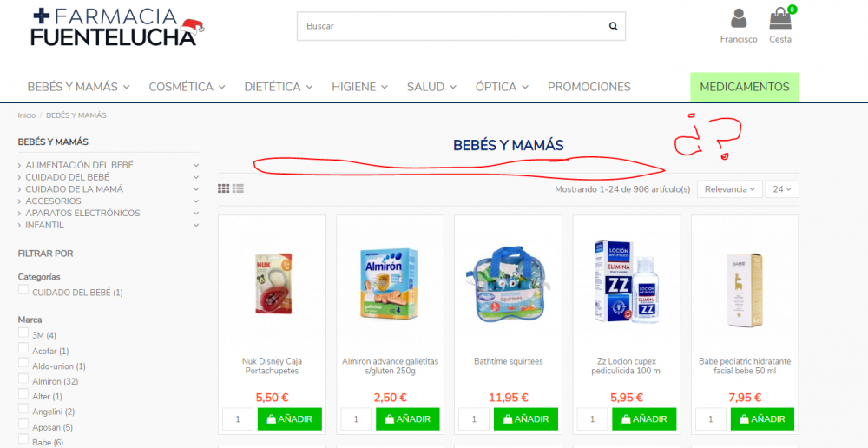The height and width of the screenshot is (448, 868).
Task: Click the search magnifier icon
Action: 613,26
